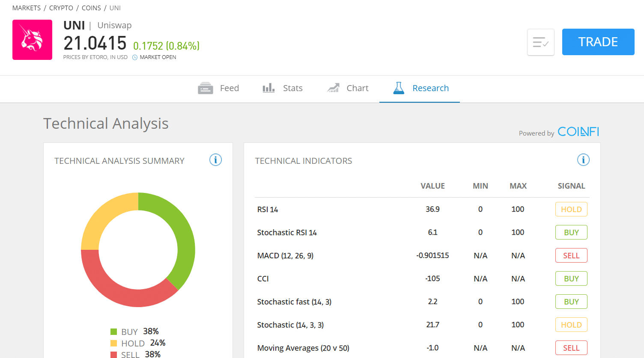
Task: Click the Feed tab icon
Action: 206,88
